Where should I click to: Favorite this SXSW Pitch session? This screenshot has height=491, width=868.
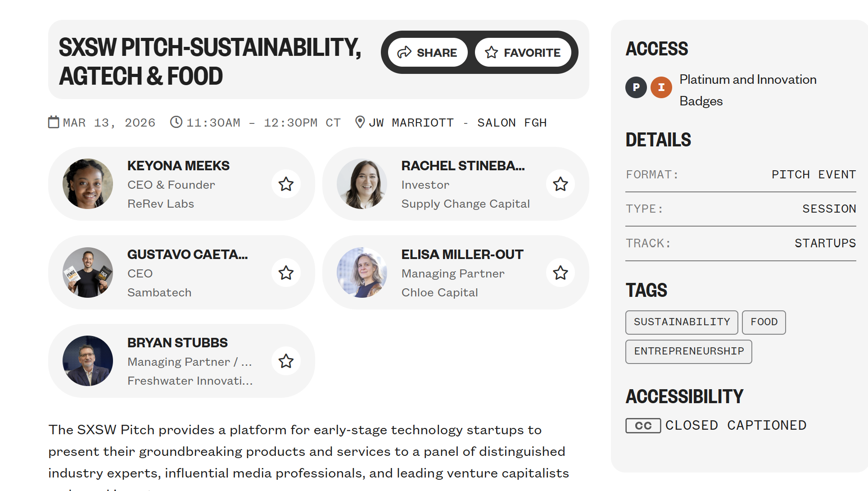pos(523,53)
